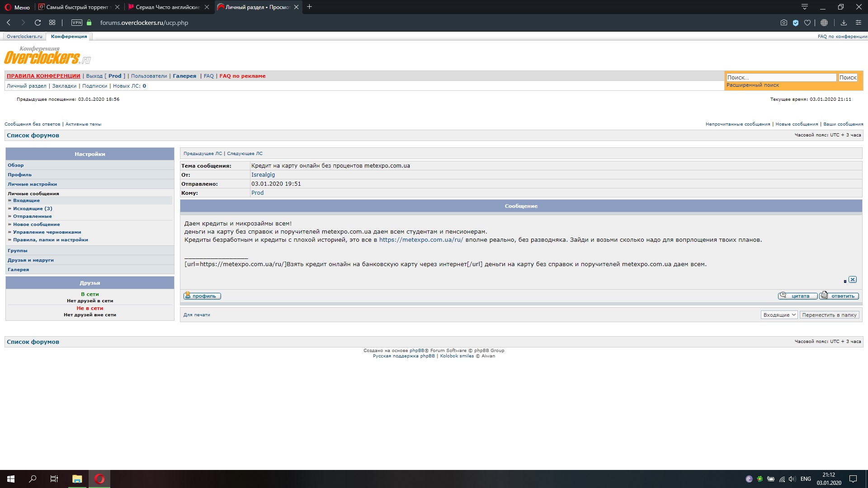Open Speed Dial start page icon
The width and height of the screenshot is (868, 488).
pos(52,23)
